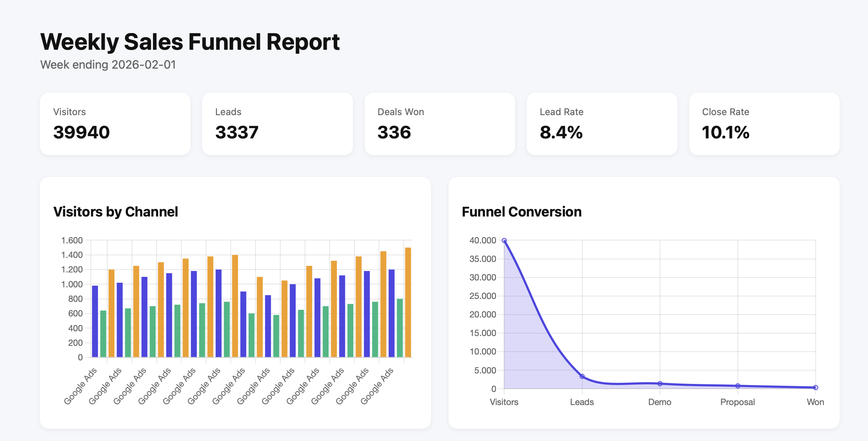Click the 40.000 value on the funnel y-axis
Viewport: 868px width, 441px height.
(x=482, y=240)
